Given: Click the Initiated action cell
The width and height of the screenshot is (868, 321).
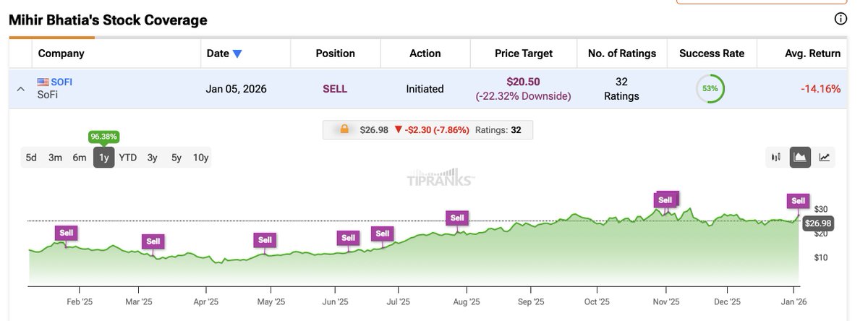Looking at the screenshot, I should 425,89.
